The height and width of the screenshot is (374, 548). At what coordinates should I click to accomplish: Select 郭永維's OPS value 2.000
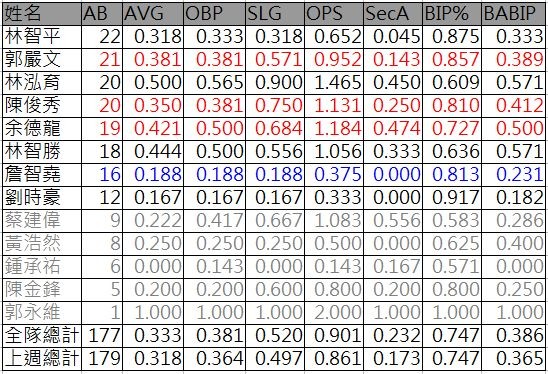tap(334, 312)
